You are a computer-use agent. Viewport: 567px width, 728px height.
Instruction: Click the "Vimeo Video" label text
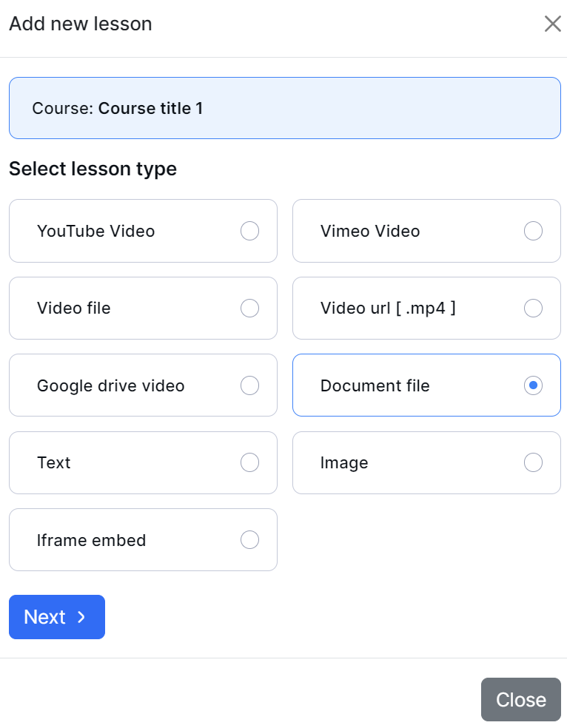click(x=369, y=231)
